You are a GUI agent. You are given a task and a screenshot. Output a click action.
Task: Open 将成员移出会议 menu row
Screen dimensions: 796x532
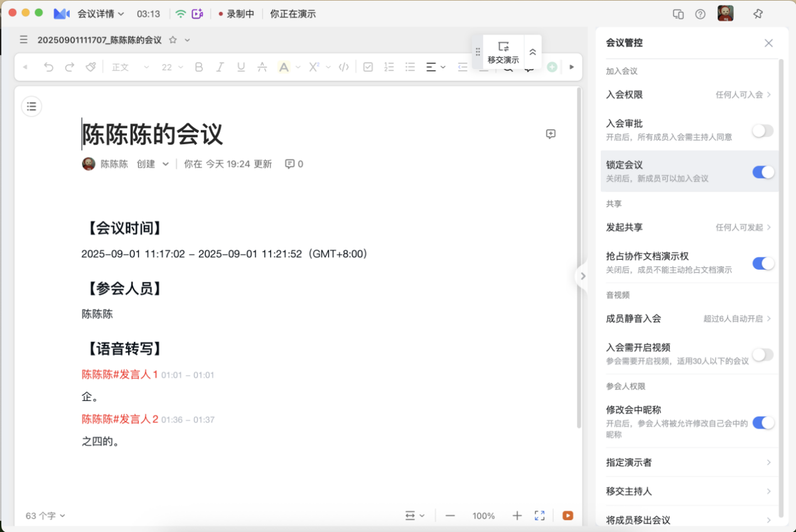[x=689, y=520]
